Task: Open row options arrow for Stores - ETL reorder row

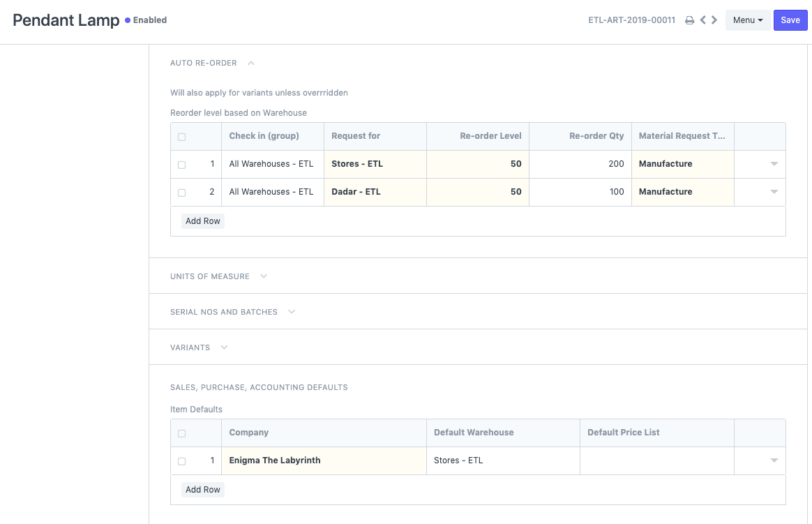Action: [774, 164]
